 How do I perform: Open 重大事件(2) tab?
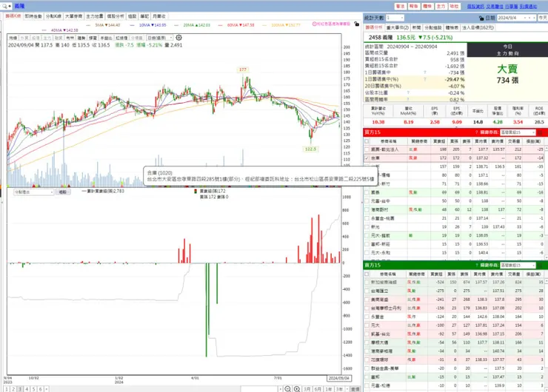(398, 27)
